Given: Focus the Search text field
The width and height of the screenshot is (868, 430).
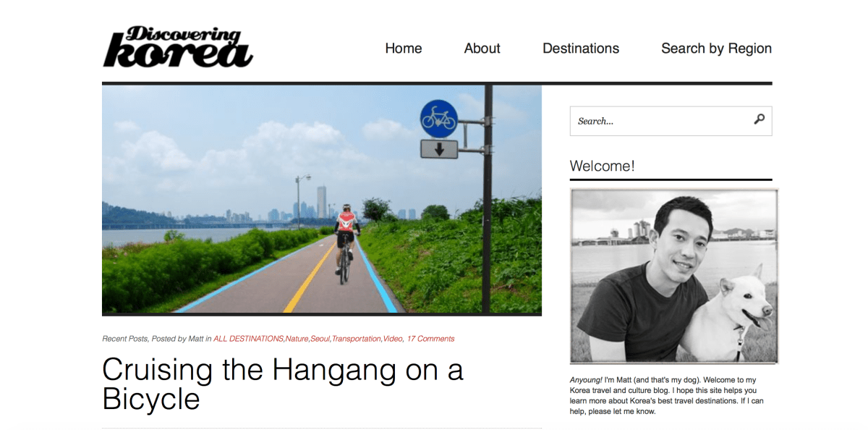Looking at the screenshot, I should point(660,121).
